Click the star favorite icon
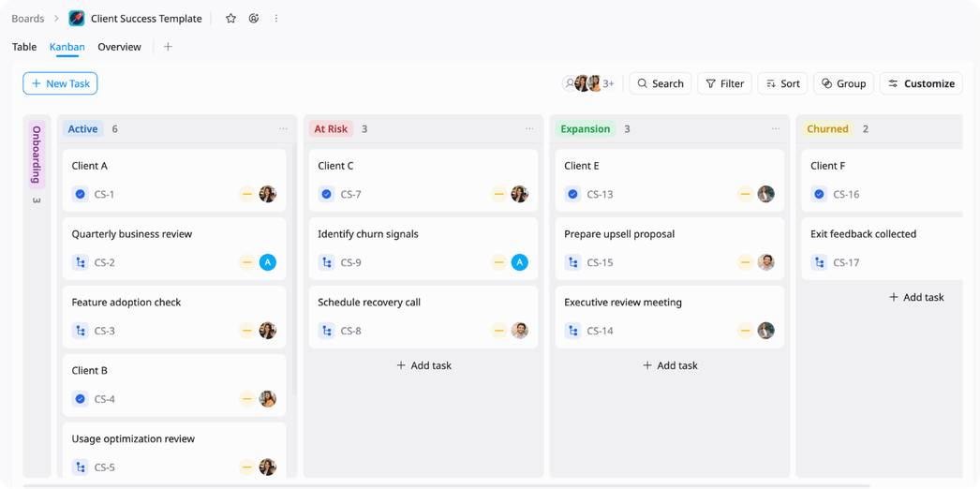Viewport: 980px width, 489px height. 230,19
